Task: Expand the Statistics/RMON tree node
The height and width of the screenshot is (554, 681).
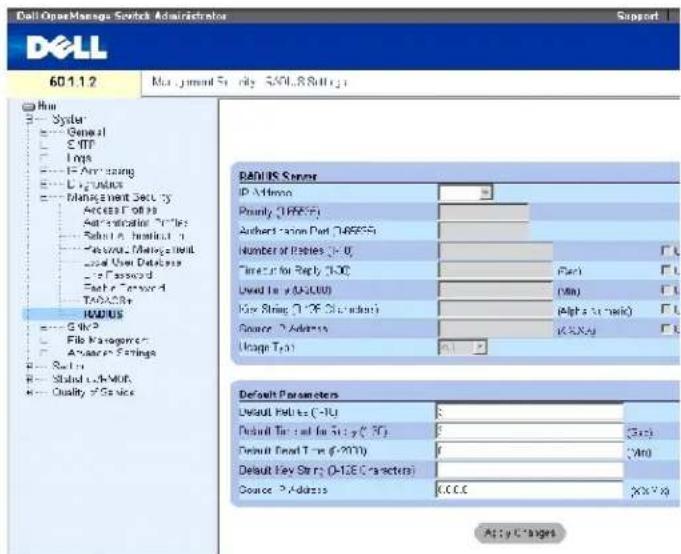Action: point(29,379)
